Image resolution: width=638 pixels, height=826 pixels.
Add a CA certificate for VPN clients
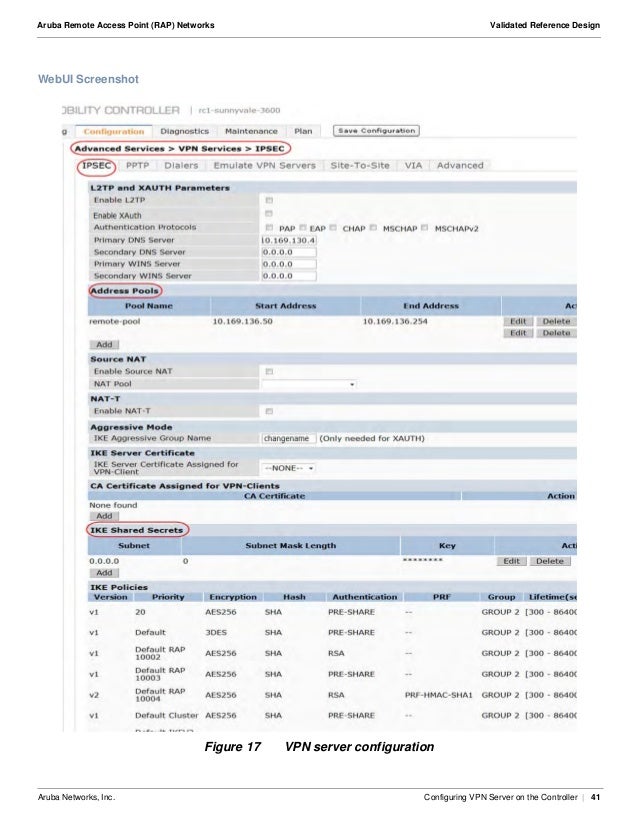click(104, 516)
